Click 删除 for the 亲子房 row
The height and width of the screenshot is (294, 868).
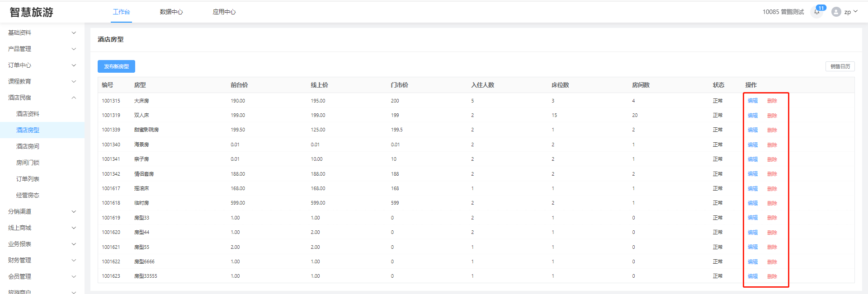[x=772, y=159]
